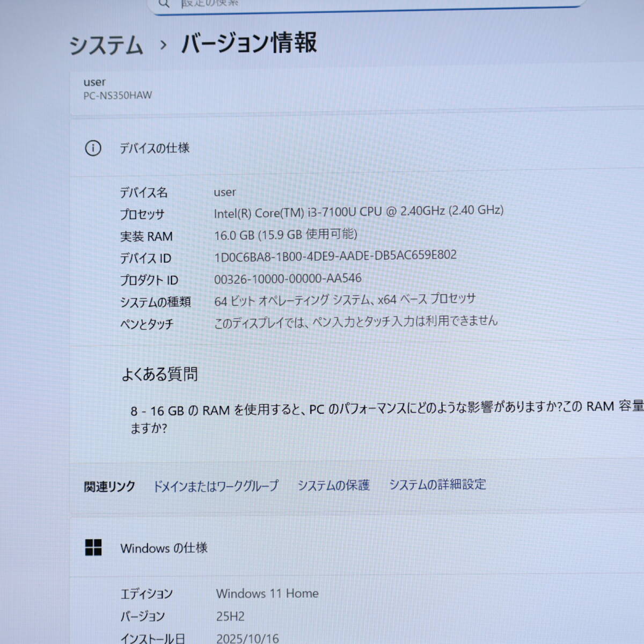
Task: Click the user name in header card
Action: pyautogui.click(x=94, y=82)
